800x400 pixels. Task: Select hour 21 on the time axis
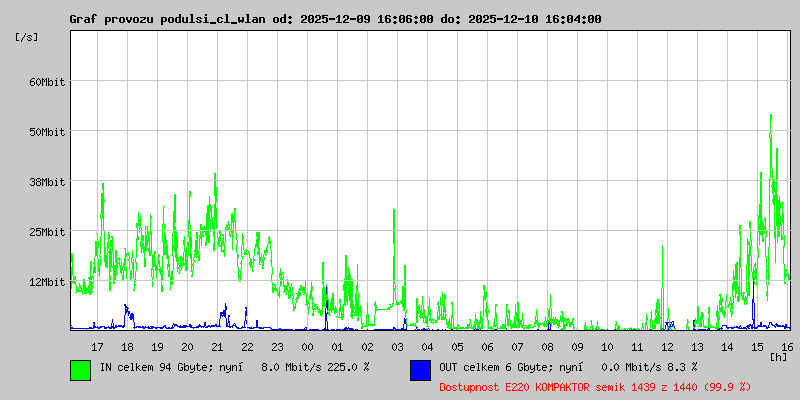[x=217, y=346]
